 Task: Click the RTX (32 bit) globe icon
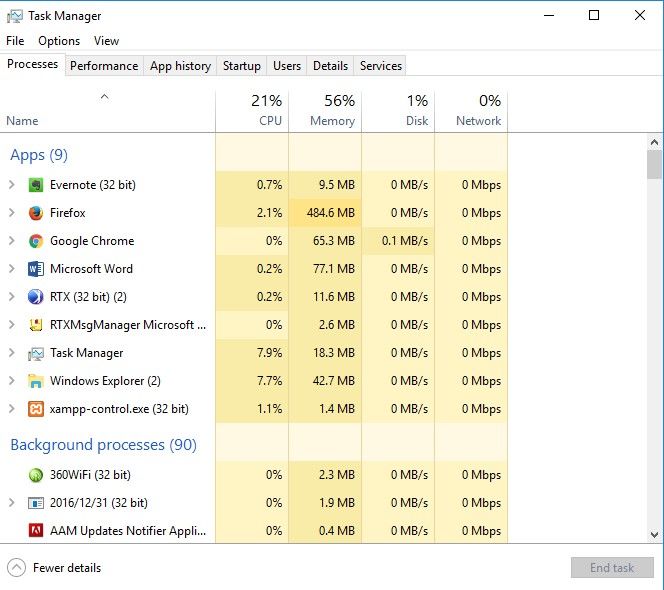pyautogui.click(x=36, y=297)
